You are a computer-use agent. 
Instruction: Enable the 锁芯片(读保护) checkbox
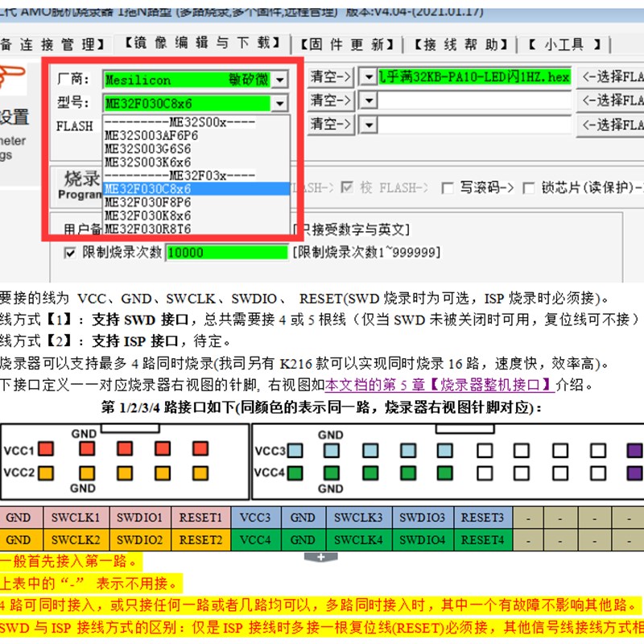click(x=529, y=188)
